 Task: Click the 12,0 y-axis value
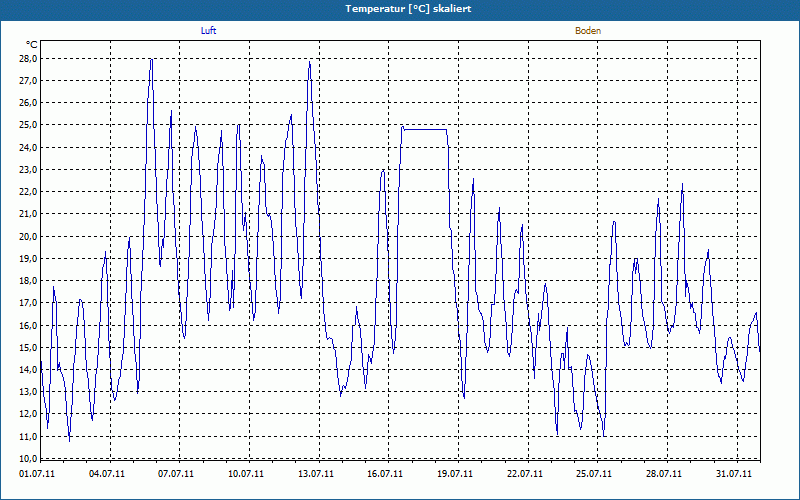point(28,414)
